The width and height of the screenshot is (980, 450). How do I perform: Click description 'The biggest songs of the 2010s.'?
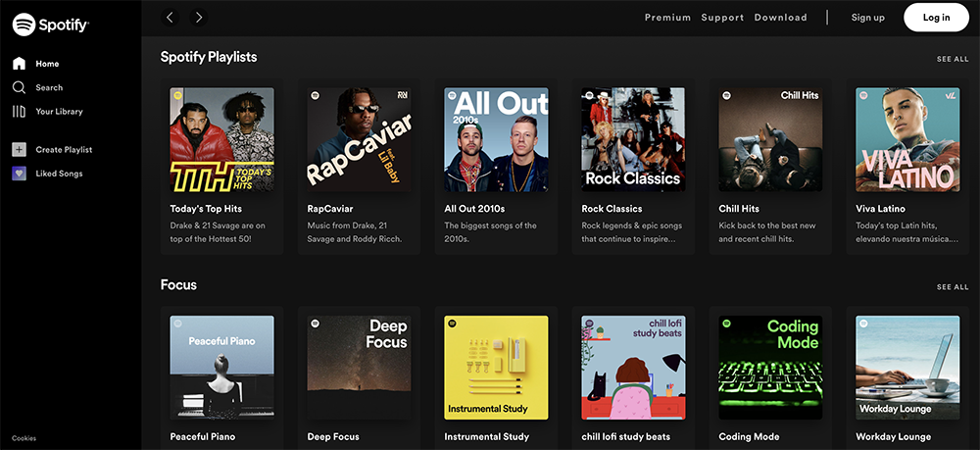click(491, 232)
